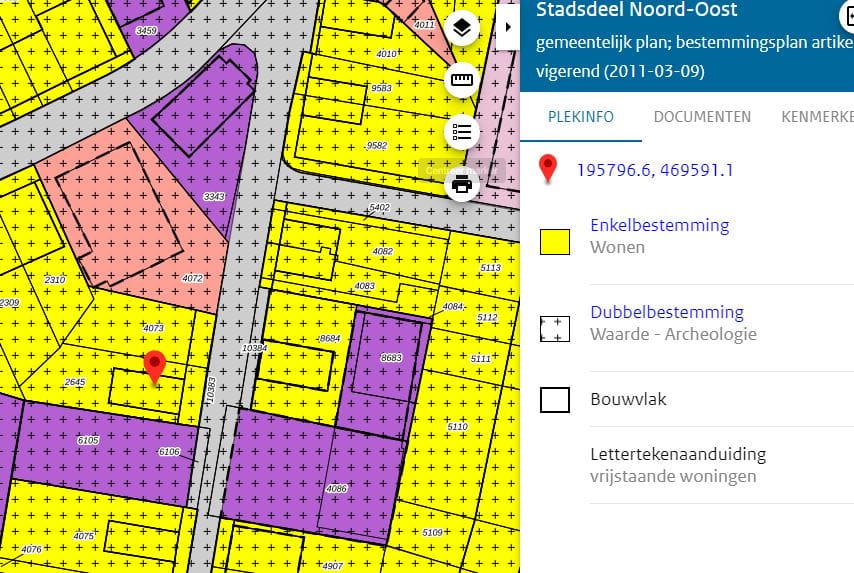Open coordinates link 195796.6, 469591.1
This screenshot has width=854, height=573.
[x=655, y=170]
